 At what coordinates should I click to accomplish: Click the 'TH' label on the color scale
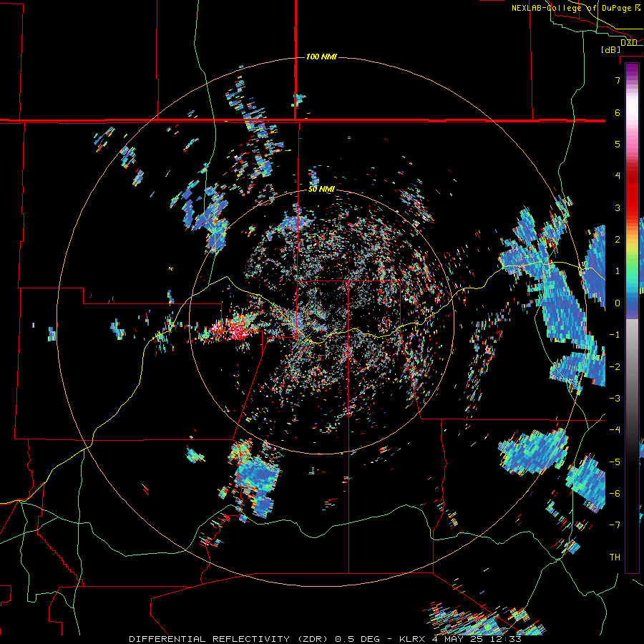(615, 557)
